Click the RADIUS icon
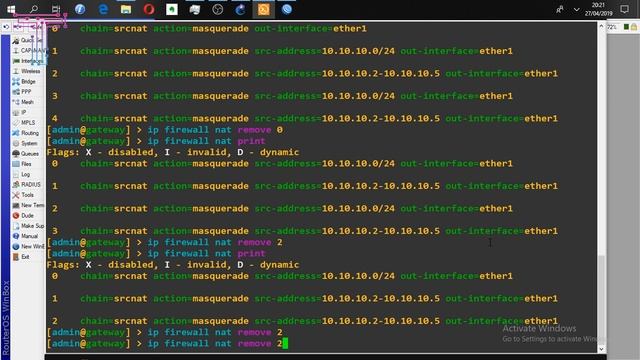This screenshot has width=640, height=360. (x=16, y=184)
